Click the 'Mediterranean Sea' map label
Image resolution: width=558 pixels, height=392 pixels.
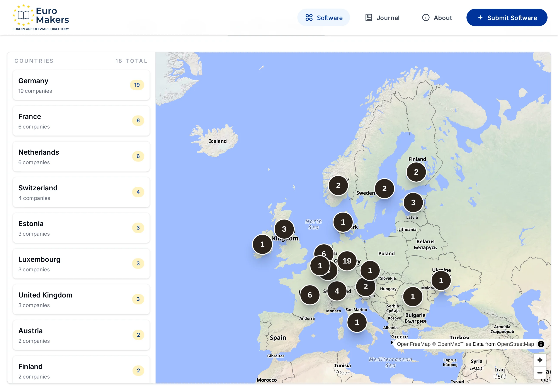(x=390, y=362)
